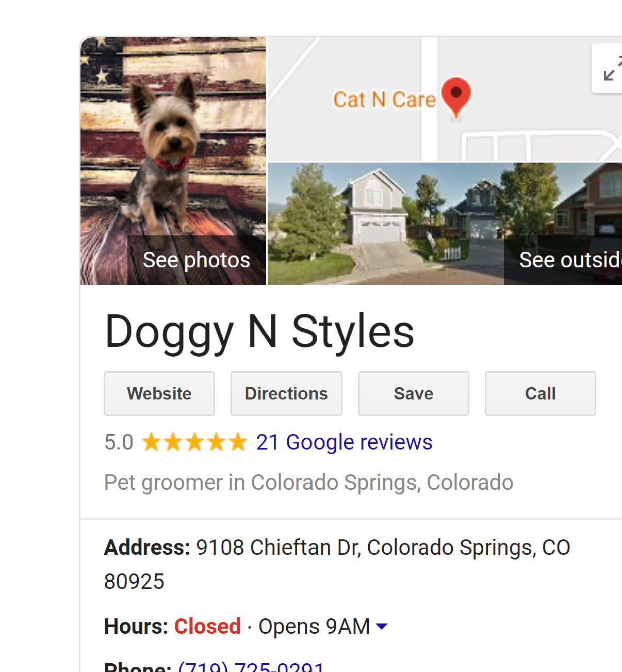Click the Opens 9AM hours text
The image size is (622, 672).
coord(314,627)
